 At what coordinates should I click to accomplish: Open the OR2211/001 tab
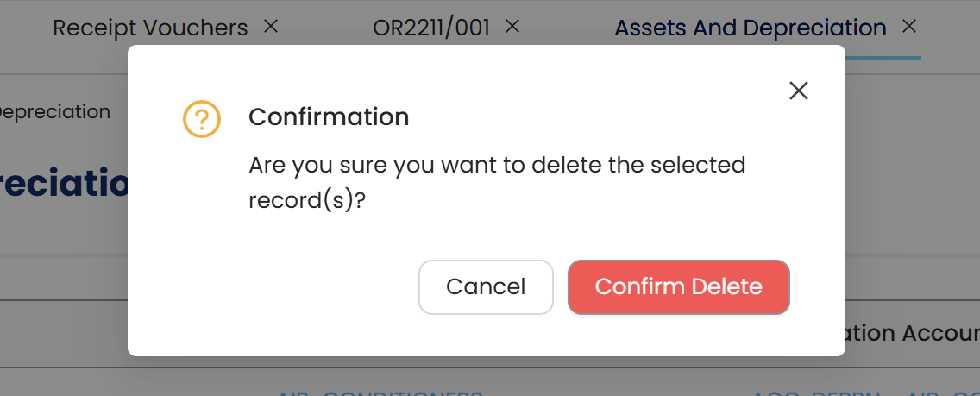[430, 28]
